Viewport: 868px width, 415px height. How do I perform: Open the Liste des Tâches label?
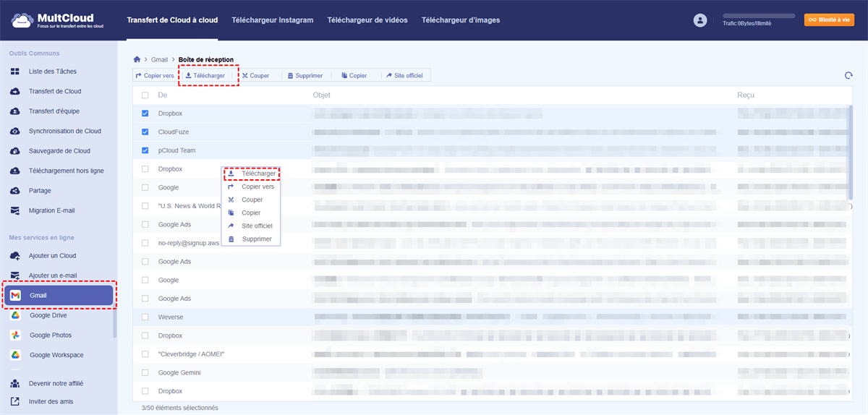click(x=53, y=72)
